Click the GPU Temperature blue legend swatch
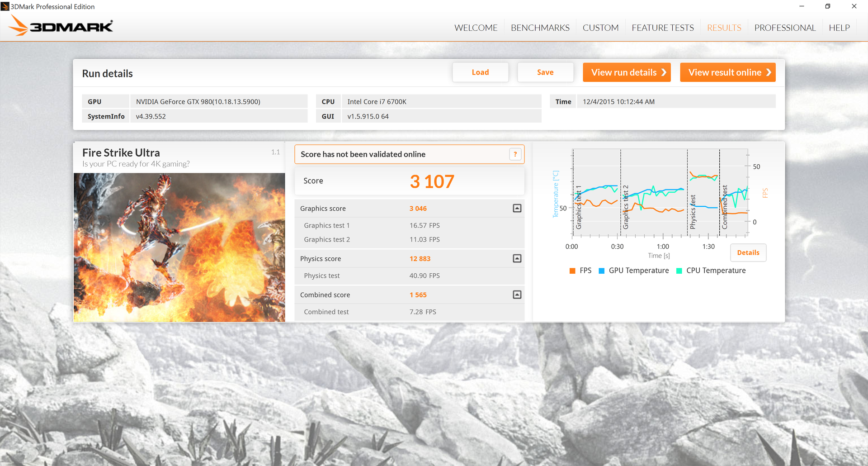The width and height of the screenshot is (868, 466). coord(601,271)
